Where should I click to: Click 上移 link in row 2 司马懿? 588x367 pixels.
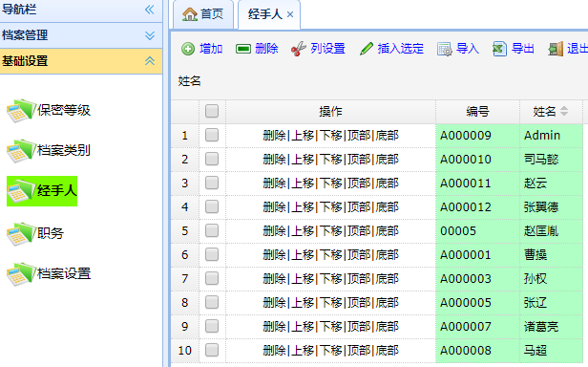[303, 160]
